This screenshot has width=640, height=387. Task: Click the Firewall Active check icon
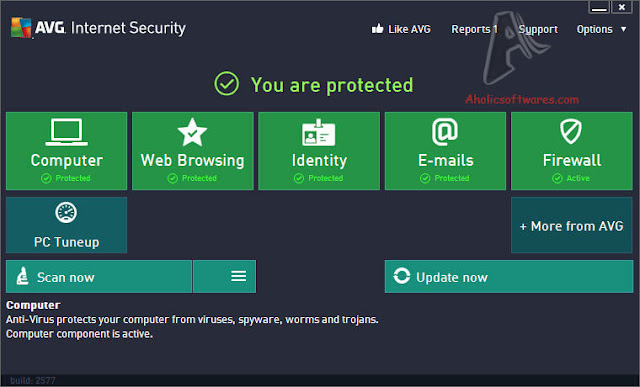pos(557,178)
